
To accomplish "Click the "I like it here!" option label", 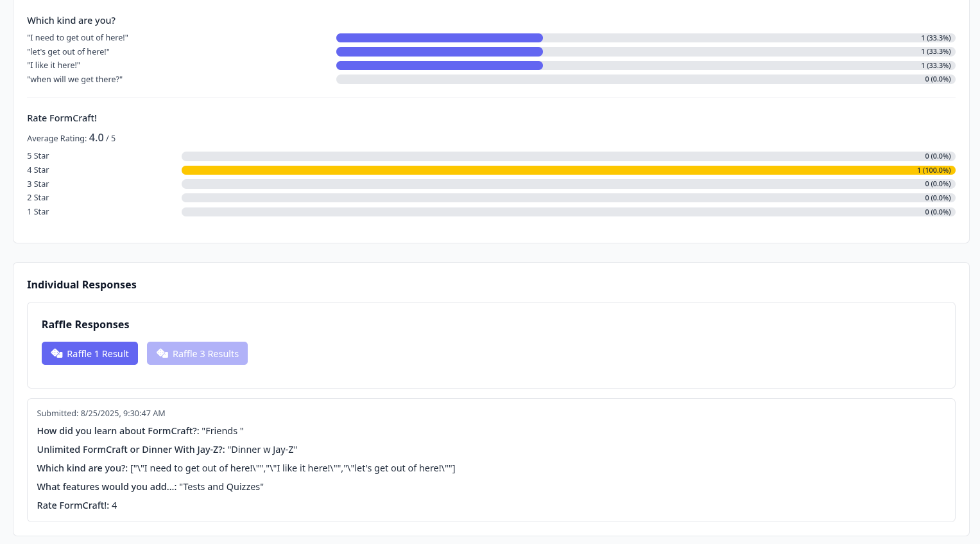I will 53,66.
